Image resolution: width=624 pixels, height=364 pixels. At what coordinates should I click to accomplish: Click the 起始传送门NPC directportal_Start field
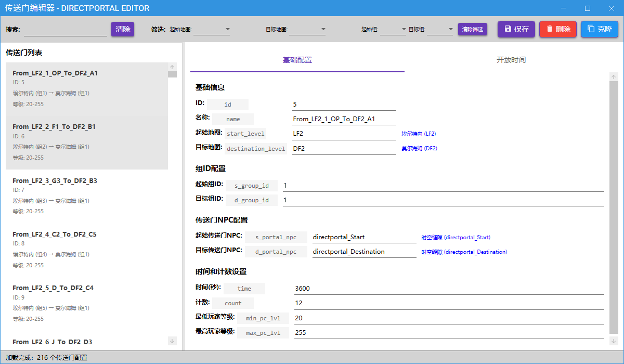click(364, 237)
